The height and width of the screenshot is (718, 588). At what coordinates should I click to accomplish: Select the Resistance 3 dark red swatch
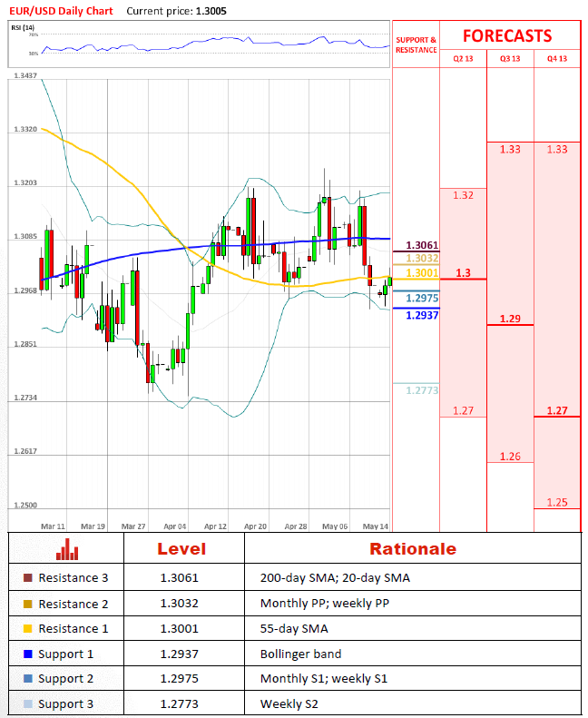[28, 578]
